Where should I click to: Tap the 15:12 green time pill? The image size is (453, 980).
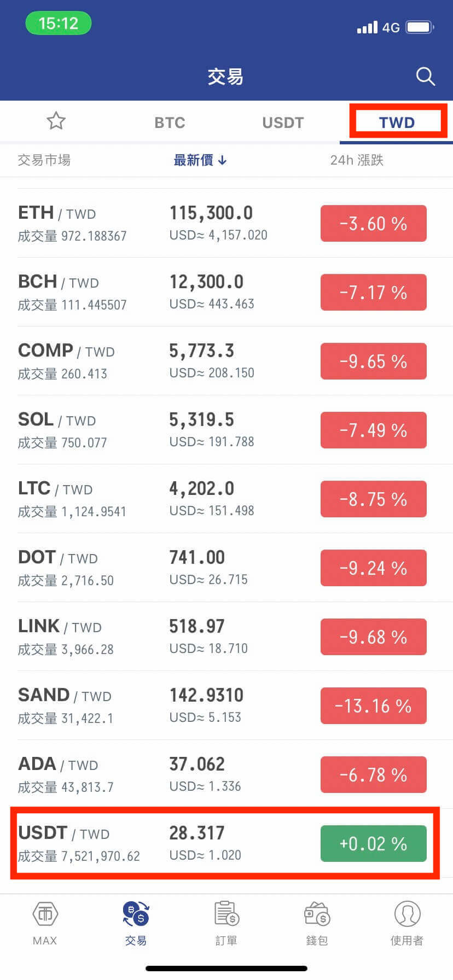(59, 24)
